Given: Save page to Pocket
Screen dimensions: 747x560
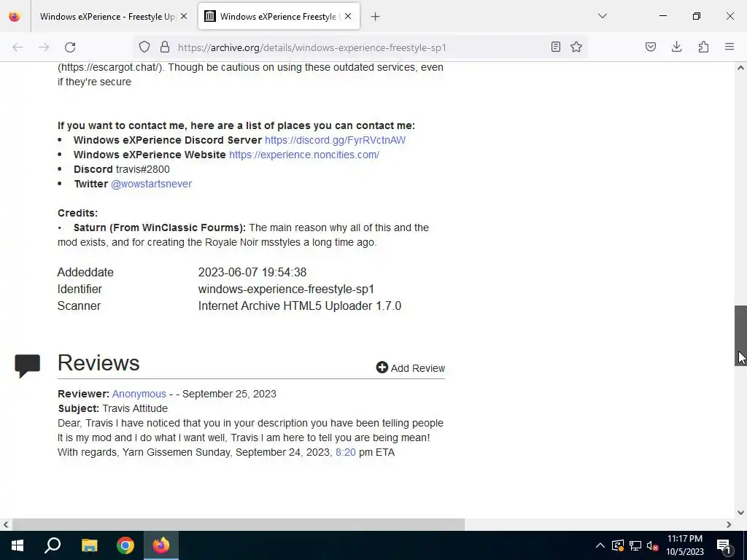Looking at the screenshot, I should [x=651, y=47].
